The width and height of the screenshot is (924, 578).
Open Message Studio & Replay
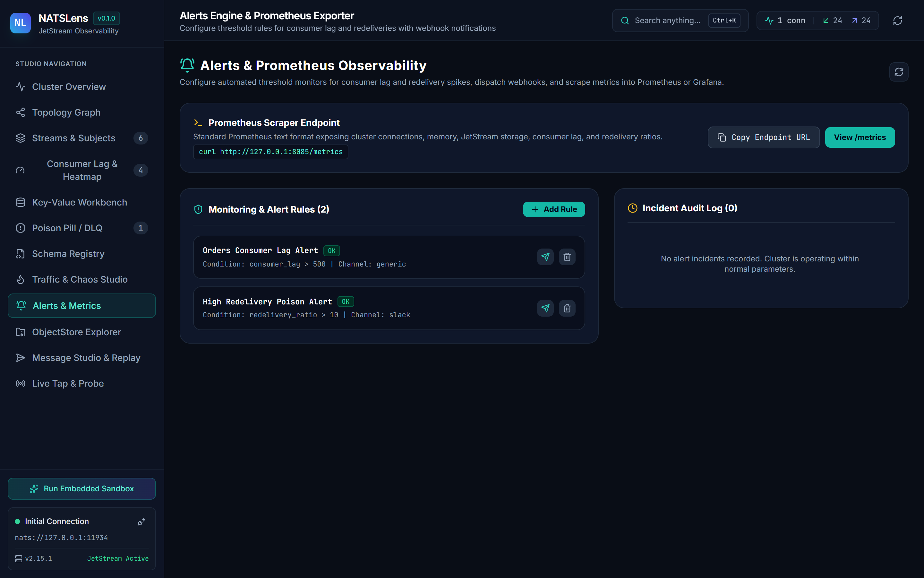[x=82, y=358]
